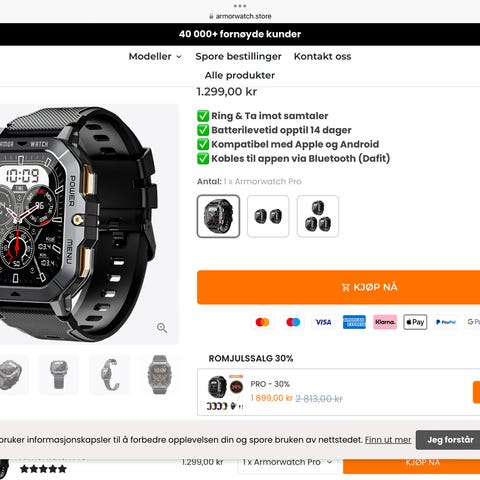The width and height of the screenshot is (480, 480).
Task: Click the Apple Pay icon
Action: click(415, 322)
